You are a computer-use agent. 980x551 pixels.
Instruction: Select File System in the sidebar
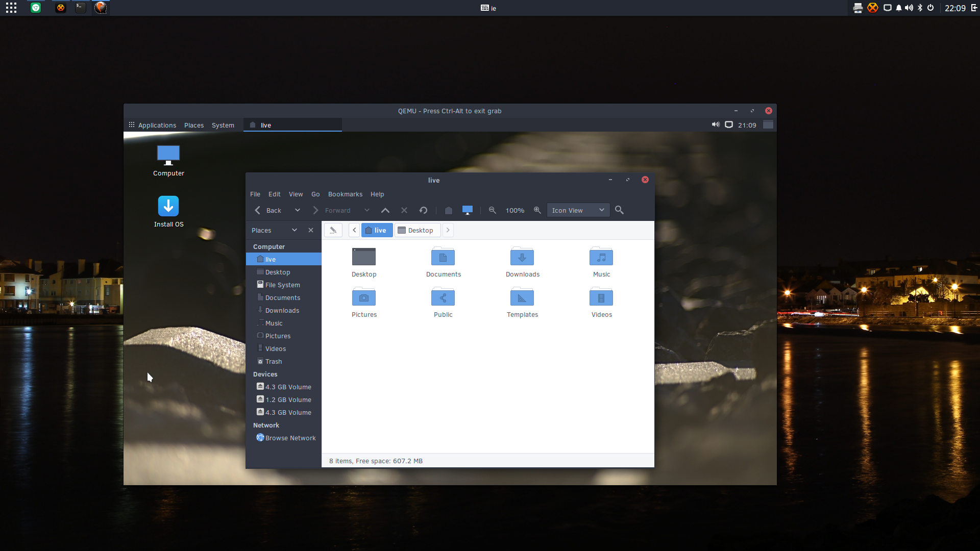[x=284, y=285]
